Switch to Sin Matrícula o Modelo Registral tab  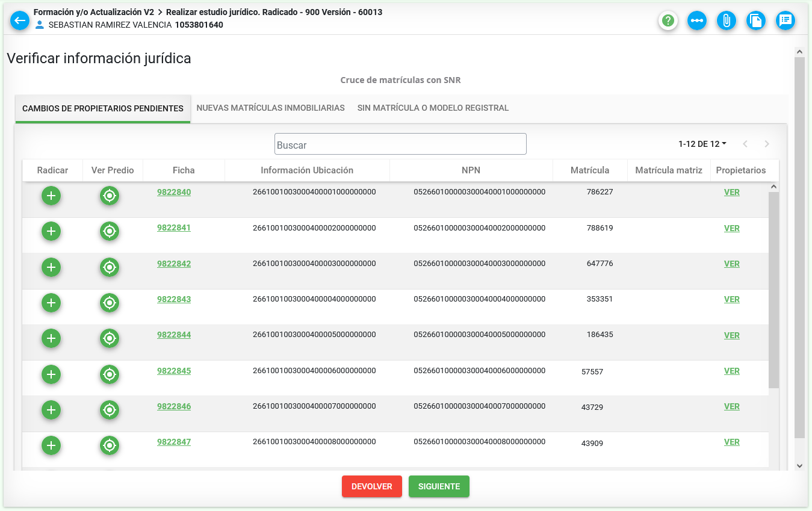[x=433, y=108]
